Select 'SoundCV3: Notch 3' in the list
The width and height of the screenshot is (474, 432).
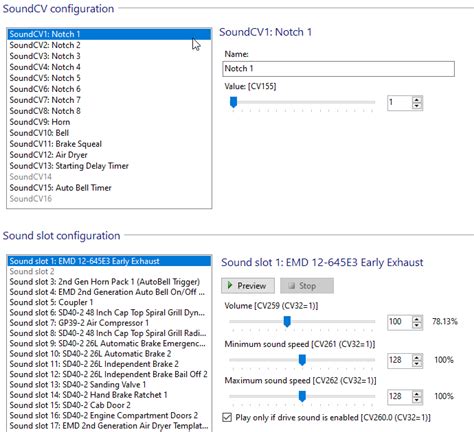[x=109, y=56]
